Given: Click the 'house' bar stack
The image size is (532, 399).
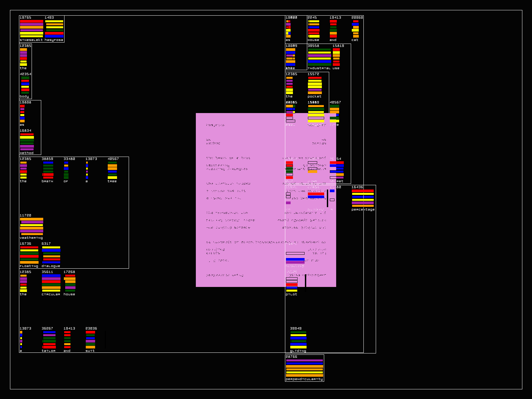Looking at the screenshot, I should coord(69,283).
